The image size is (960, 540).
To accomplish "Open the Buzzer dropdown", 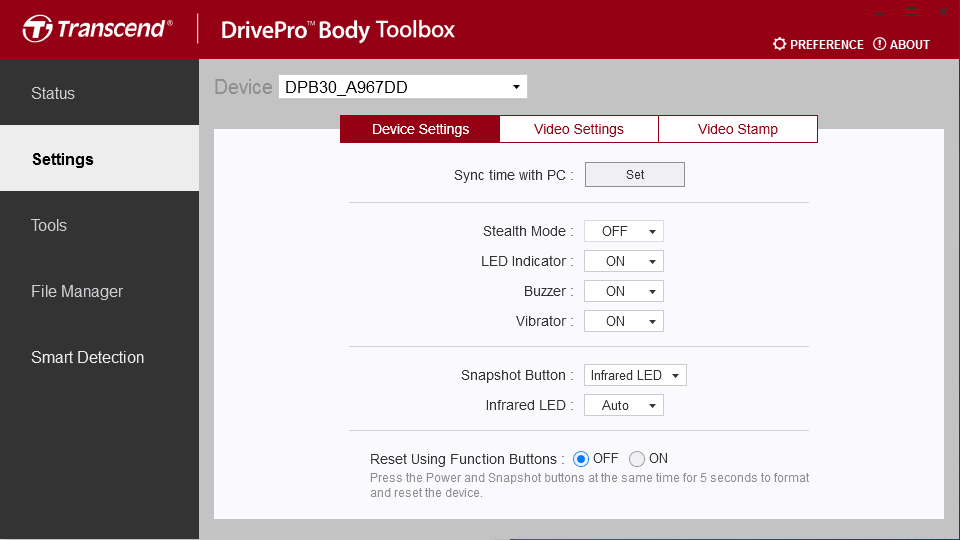I will 623,291.
